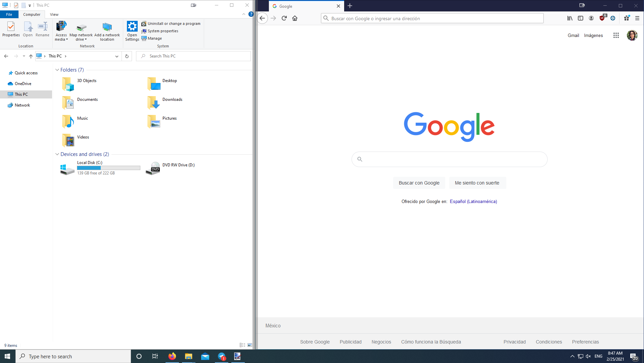Click the Firefox home button
The width and height of the screenshot is (644, 363).
tap(295, 18)
